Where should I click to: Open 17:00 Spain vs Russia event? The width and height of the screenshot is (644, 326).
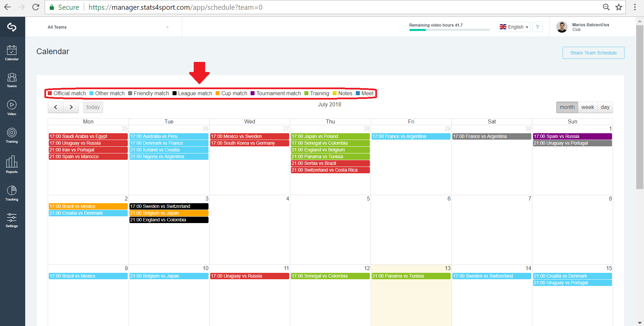click(572, 136)
